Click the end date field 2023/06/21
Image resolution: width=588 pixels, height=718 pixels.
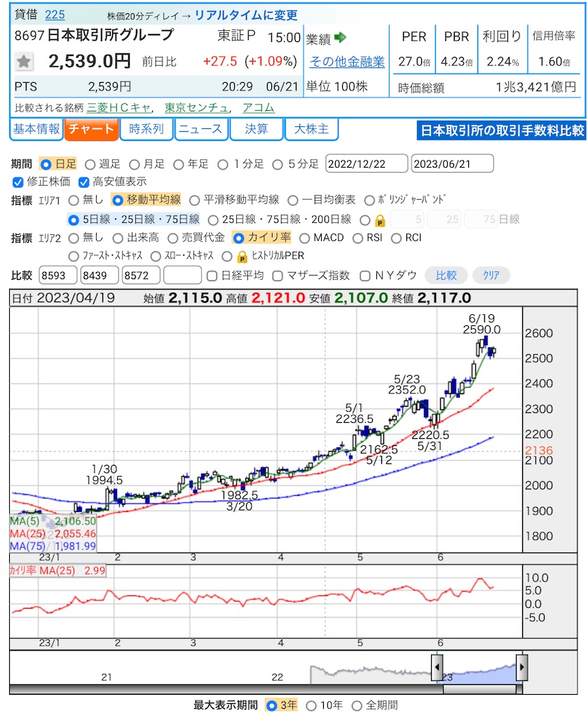pyautogui.click(x=452, y=164)
